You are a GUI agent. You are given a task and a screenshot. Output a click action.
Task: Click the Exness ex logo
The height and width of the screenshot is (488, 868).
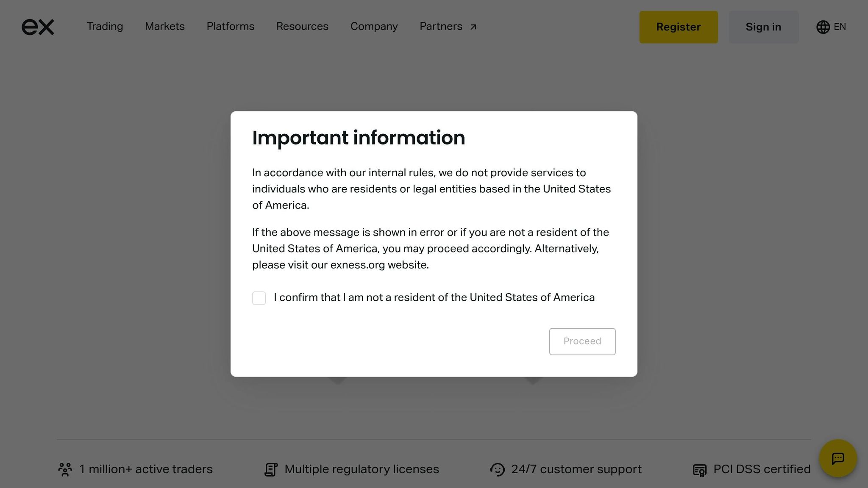(x=38, y=27)
